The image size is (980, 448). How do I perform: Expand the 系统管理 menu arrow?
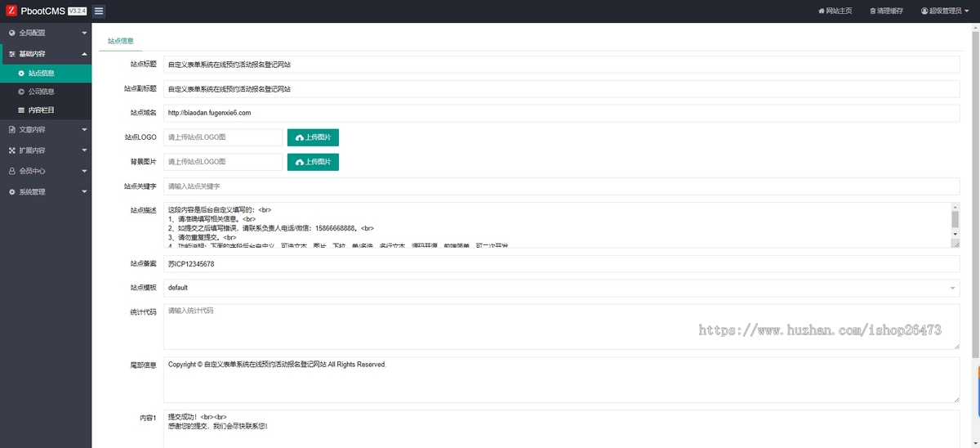85,192
